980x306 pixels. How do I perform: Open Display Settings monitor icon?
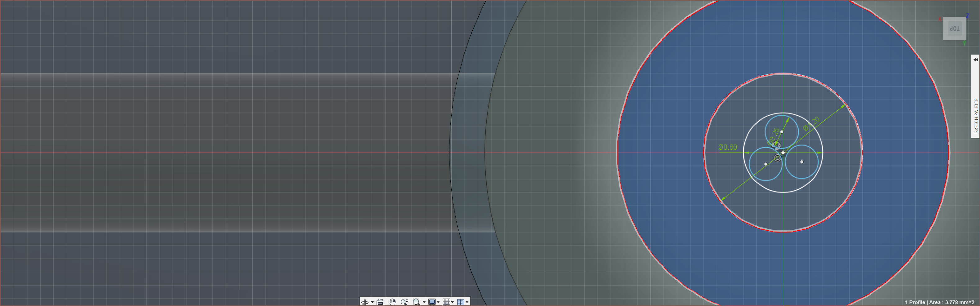[432, 302]
